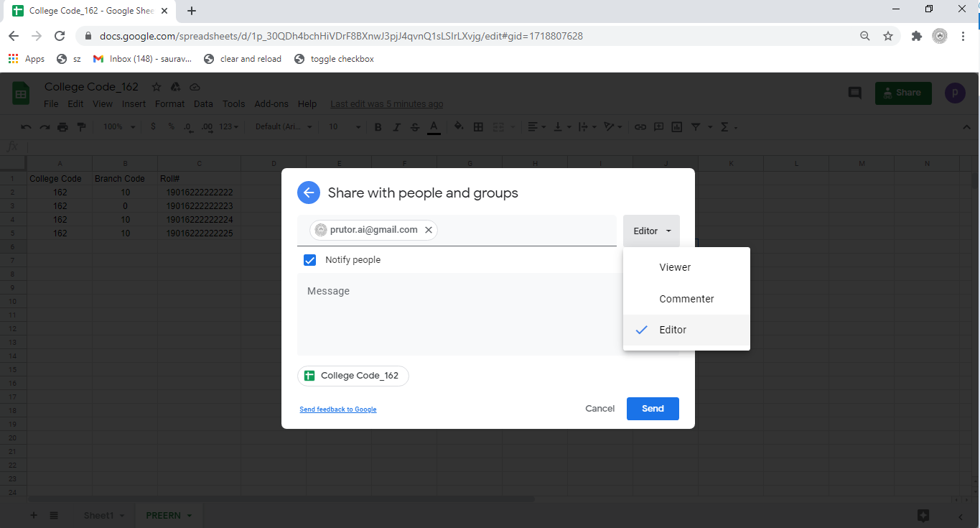
Task: Select Viewer permission option
Action: coord(675,267)
